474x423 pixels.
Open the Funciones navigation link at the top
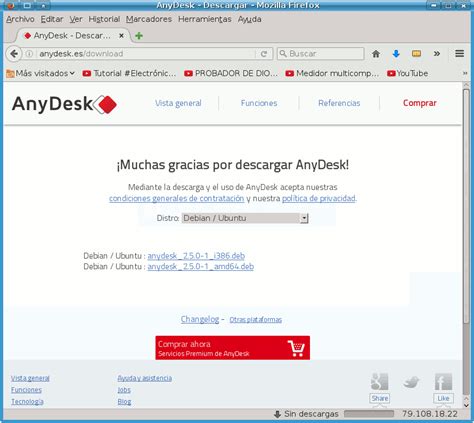(x=259, y=103)
